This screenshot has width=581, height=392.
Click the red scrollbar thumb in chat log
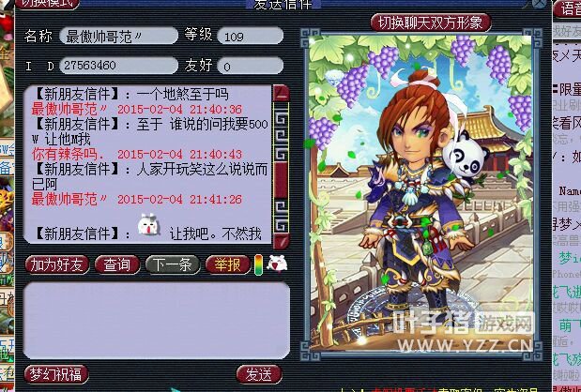281,180
